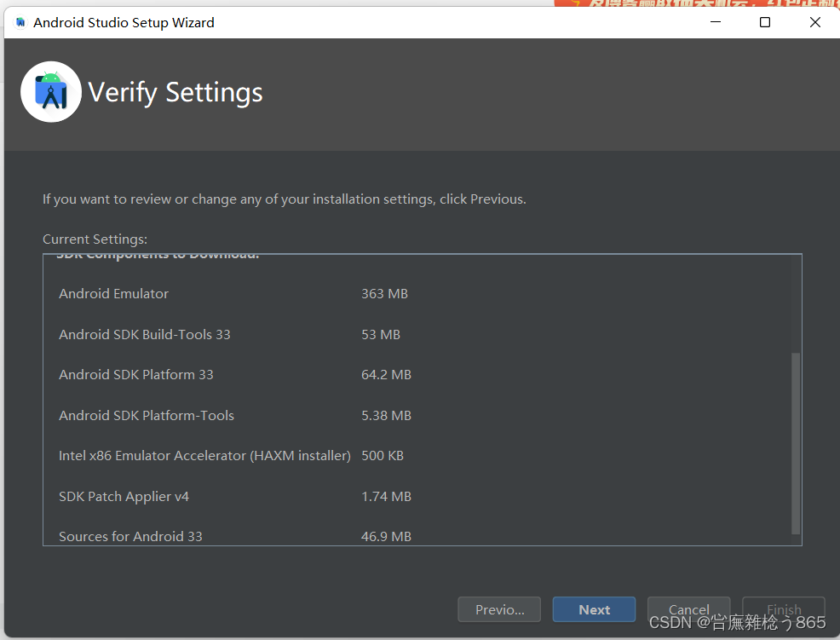Click the disabled Finish button
This screenshot has width=840, height=640.
point(783,608)
